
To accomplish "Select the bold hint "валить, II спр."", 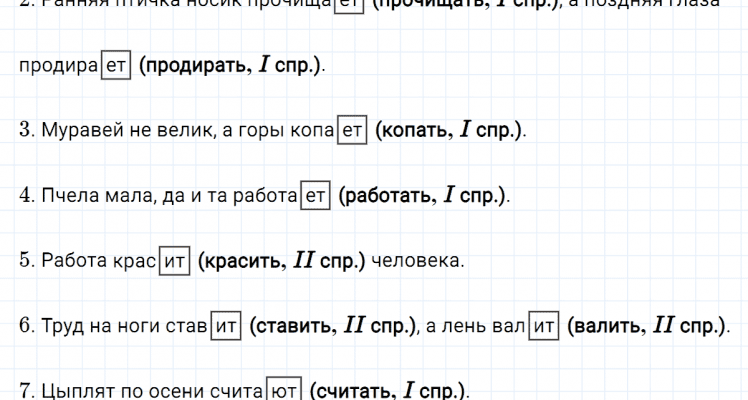I will pyautogui.click(x=647, y=326).
